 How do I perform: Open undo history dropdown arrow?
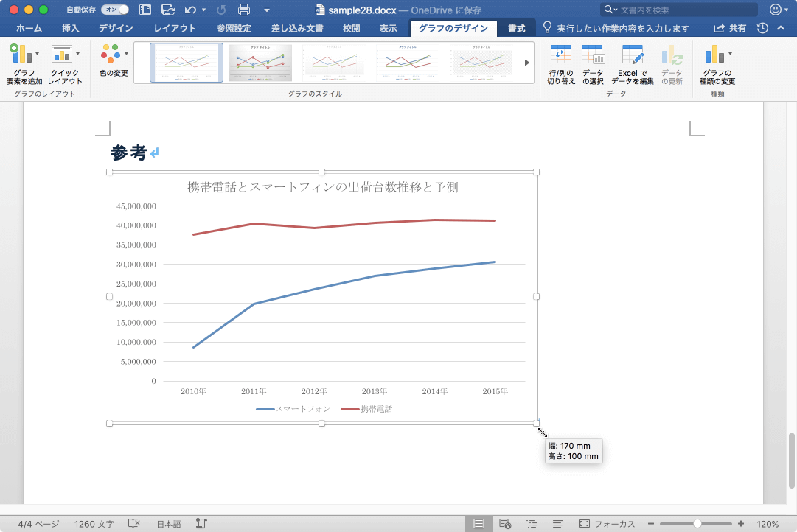coord(203,10)
